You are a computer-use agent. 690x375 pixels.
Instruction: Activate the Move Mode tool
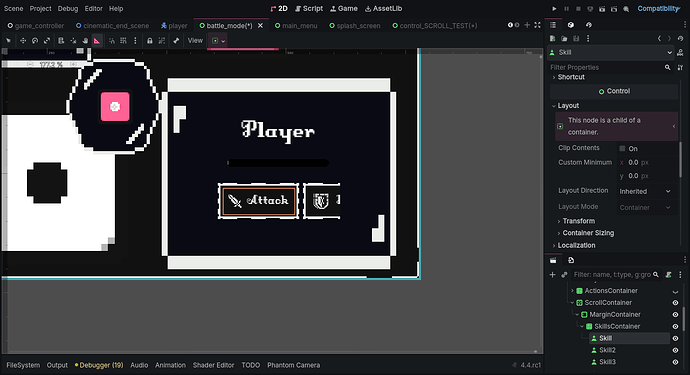[23, 40]
